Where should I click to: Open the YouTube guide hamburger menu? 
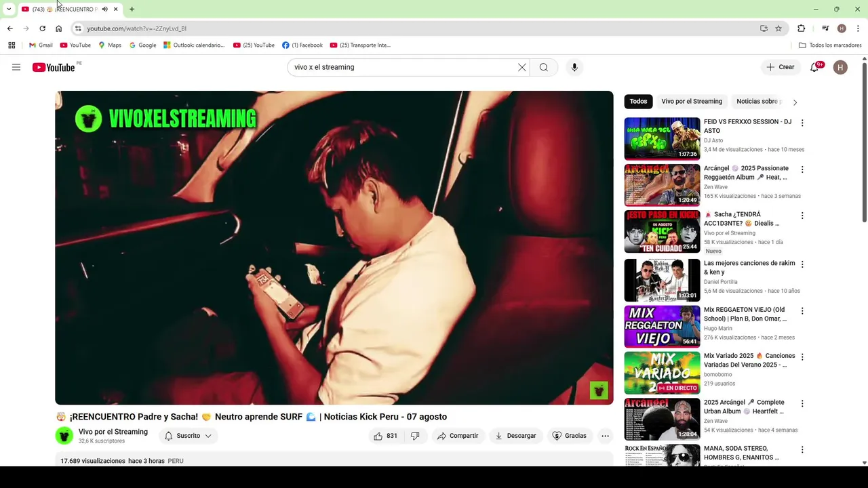coord(16,67)
